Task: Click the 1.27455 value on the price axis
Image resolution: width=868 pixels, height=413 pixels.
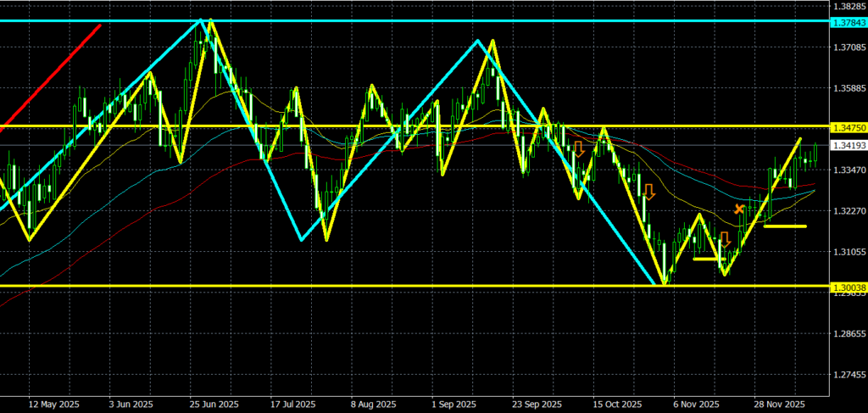Action: (x=849, y=375)
